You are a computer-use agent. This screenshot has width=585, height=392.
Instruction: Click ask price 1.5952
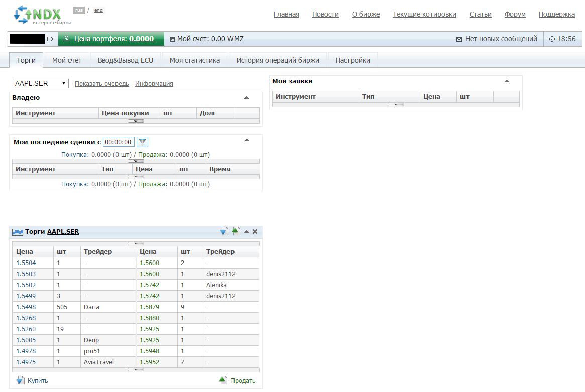click(149, 362)
